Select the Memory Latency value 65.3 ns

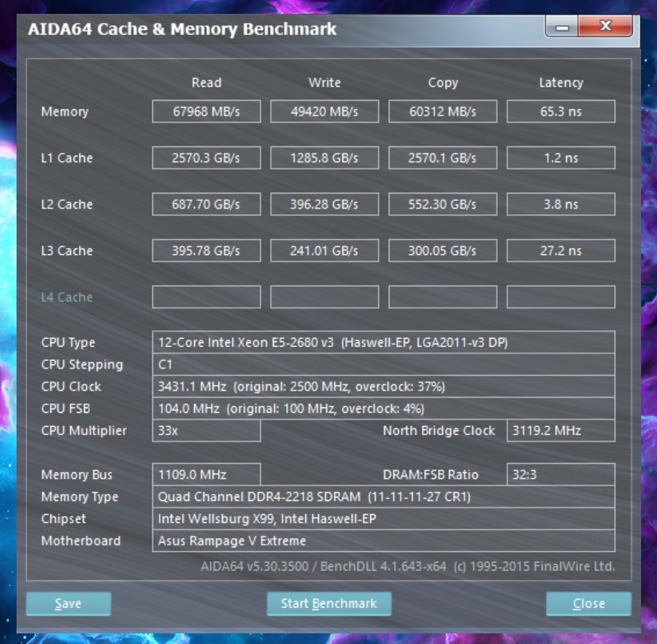[x=560, y=111]
